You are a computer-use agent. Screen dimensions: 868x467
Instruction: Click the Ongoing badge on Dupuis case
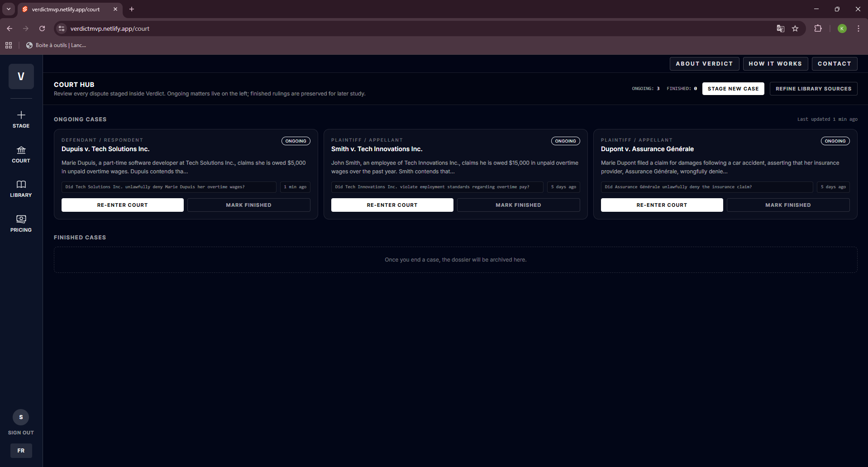coord(296,141)
